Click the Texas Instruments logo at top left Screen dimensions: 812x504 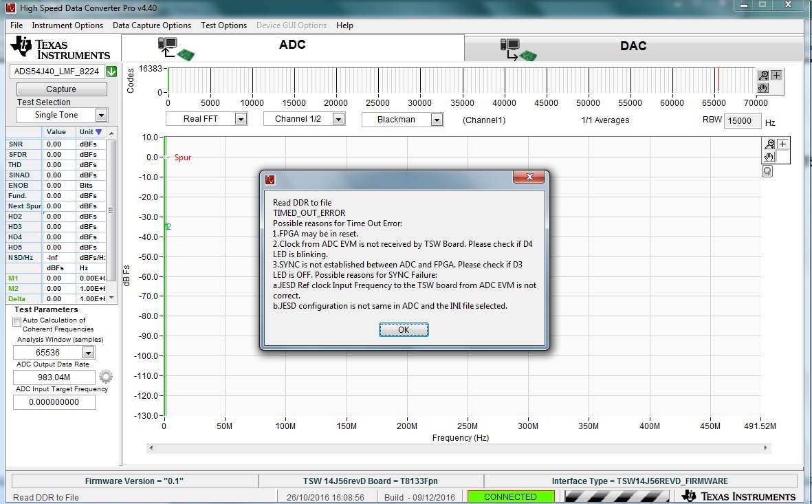61,48
